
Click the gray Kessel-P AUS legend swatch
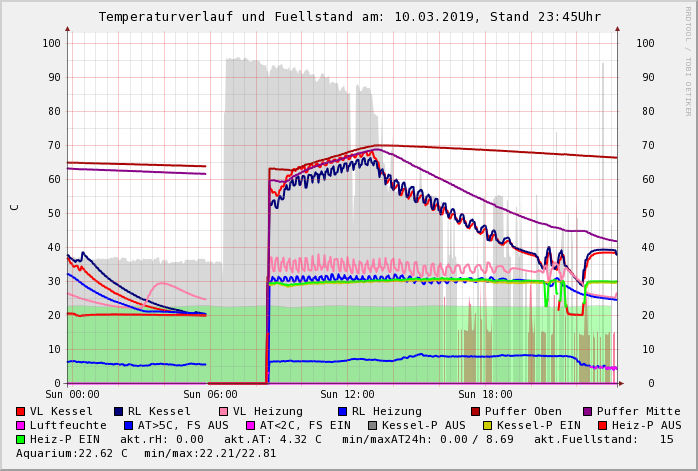coord(372,426)
